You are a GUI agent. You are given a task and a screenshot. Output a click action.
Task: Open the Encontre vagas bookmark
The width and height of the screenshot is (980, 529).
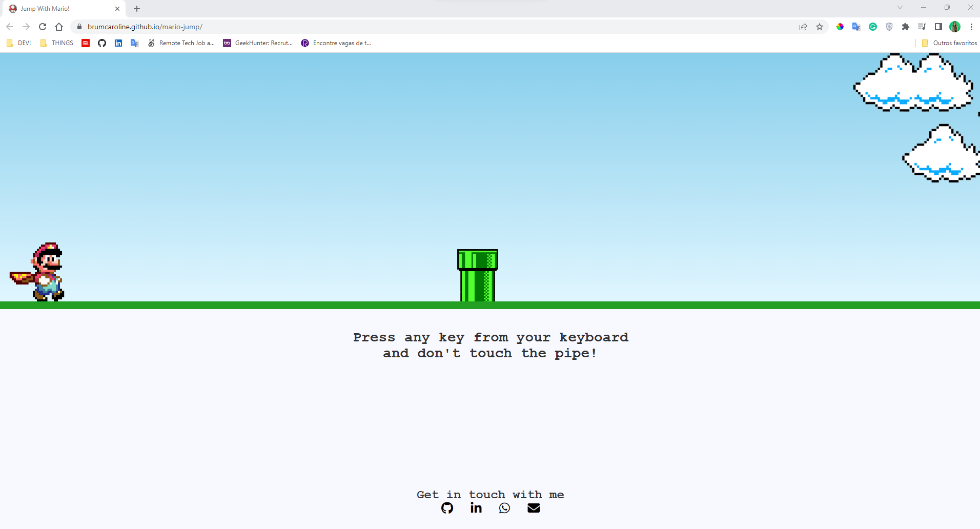tap(336, 43)
